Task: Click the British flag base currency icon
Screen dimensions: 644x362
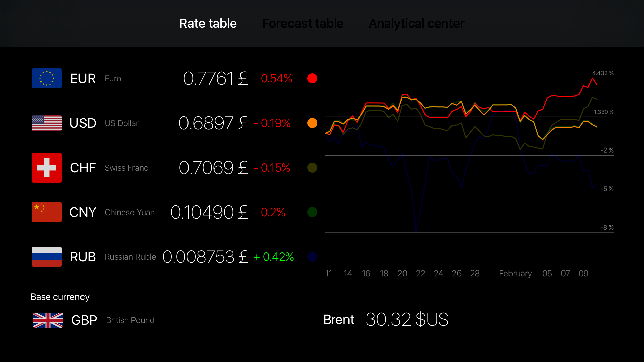Action: pos(48,320)
